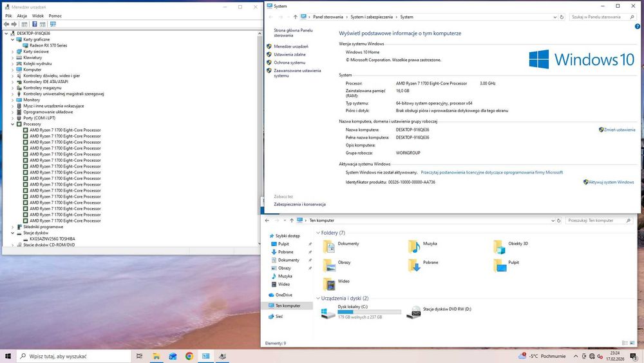Click up arrow in System window navigation
The image size is (644, 363).
tap(296, 17)
